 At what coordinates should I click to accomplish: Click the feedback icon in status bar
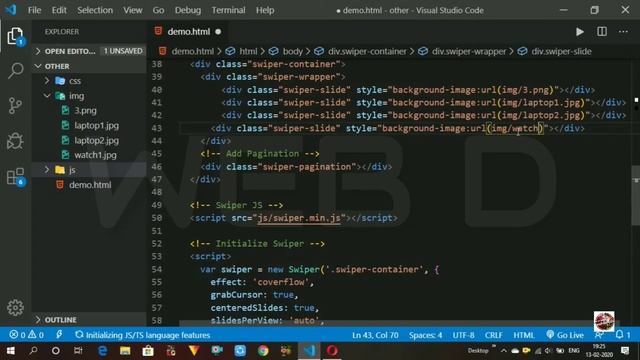click(x=599, y=335)
